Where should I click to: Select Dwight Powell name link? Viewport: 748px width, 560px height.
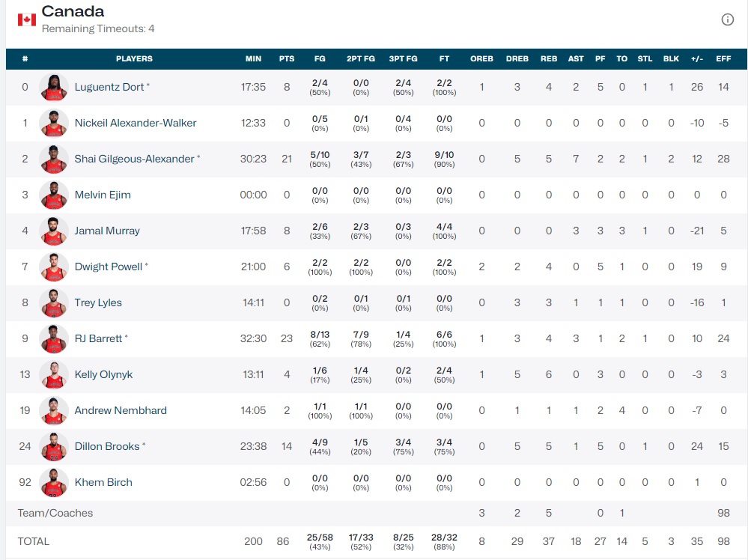click(x=109, y=267)
